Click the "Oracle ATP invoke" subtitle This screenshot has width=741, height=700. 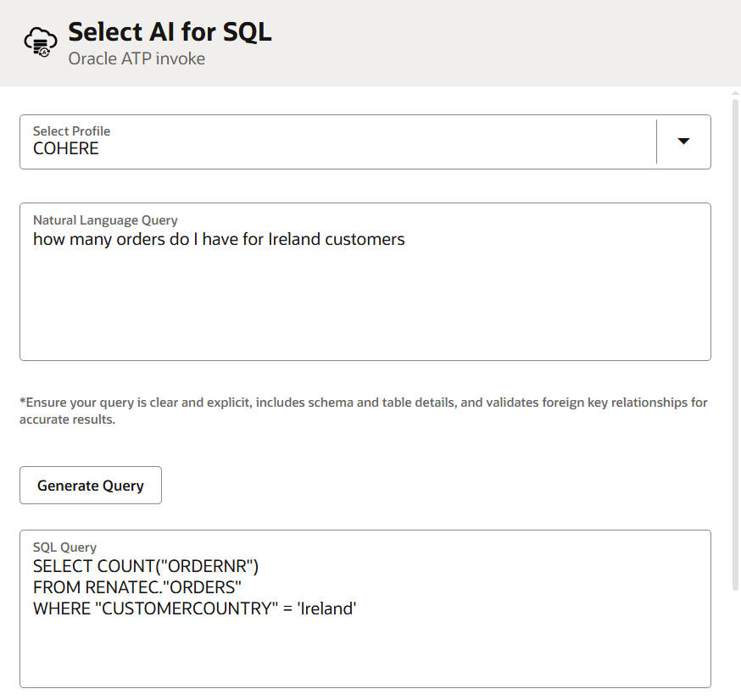coord(136,59)
